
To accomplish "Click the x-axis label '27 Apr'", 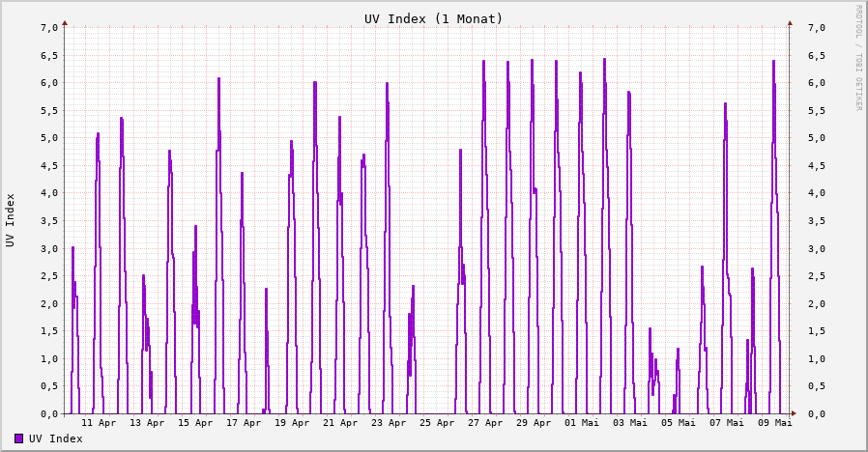I will [485, 423].
